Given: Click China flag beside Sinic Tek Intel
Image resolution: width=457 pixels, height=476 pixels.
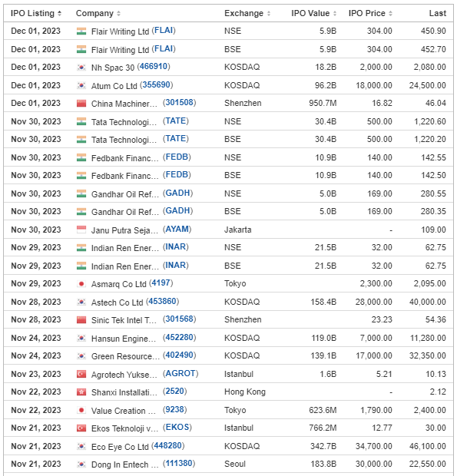Looking at the screenshot, I should tap(81, 320).
